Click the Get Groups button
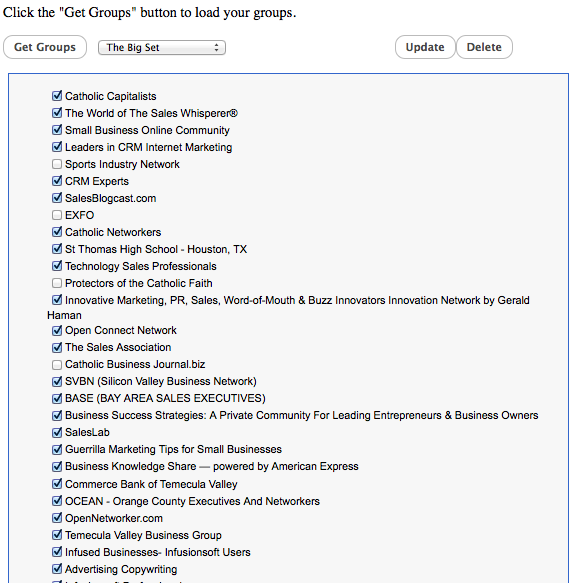The image size is (581, 583). tap(45, 47)
